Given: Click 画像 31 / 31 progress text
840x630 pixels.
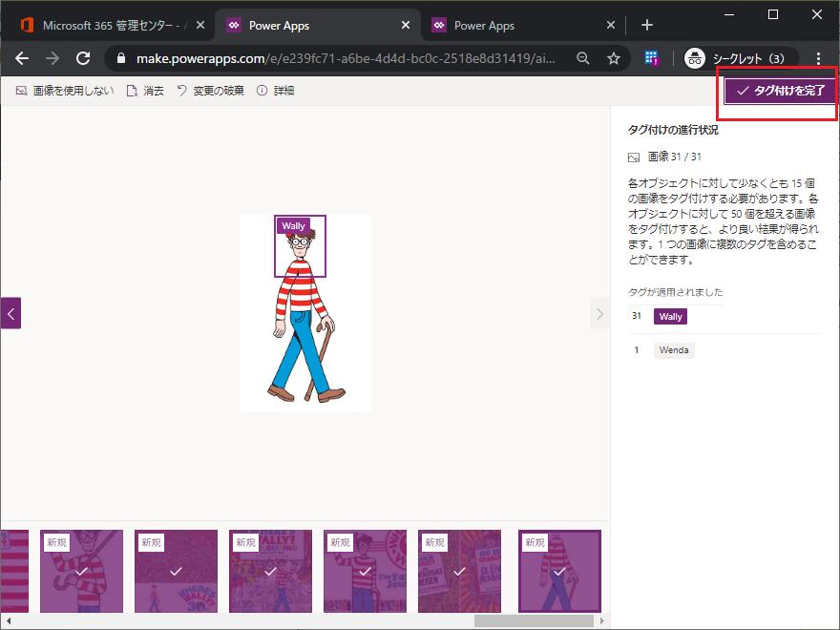Looking at the screenshot, I should 674,157.
